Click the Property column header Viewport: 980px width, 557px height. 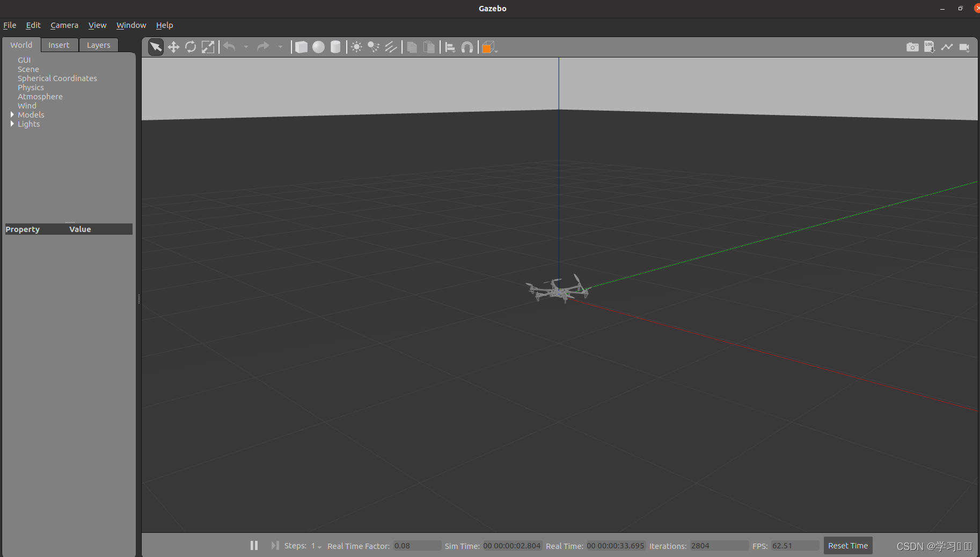[x=23, y=229]
